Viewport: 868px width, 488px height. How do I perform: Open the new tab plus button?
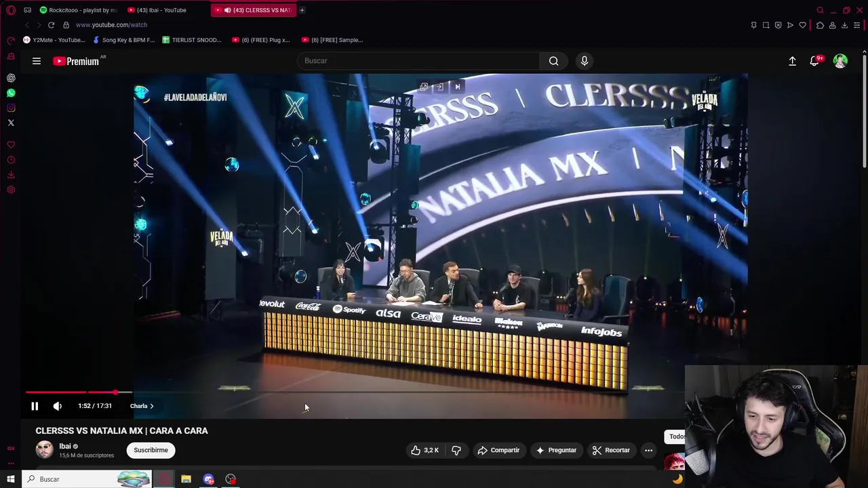click(302, 10)
